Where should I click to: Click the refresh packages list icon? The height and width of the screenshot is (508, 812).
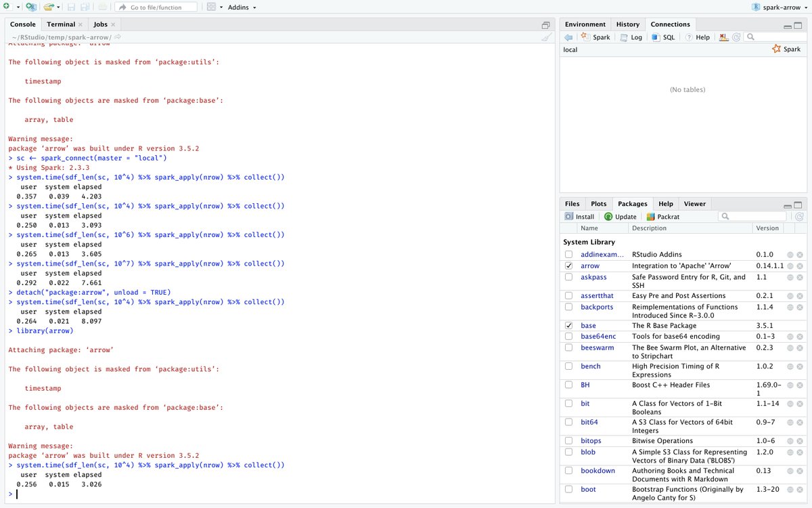pos(799,217)
